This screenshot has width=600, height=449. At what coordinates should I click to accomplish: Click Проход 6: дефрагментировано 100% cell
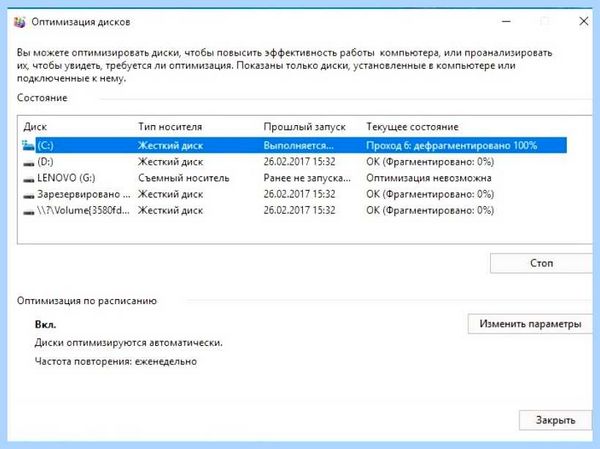[452, 145]
